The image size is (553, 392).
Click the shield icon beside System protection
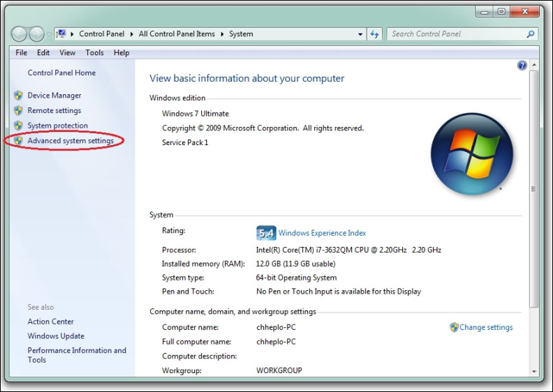coord(18,126)
